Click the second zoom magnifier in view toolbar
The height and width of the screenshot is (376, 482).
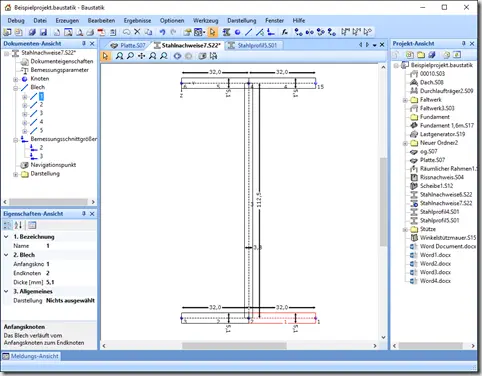(130, 56)
